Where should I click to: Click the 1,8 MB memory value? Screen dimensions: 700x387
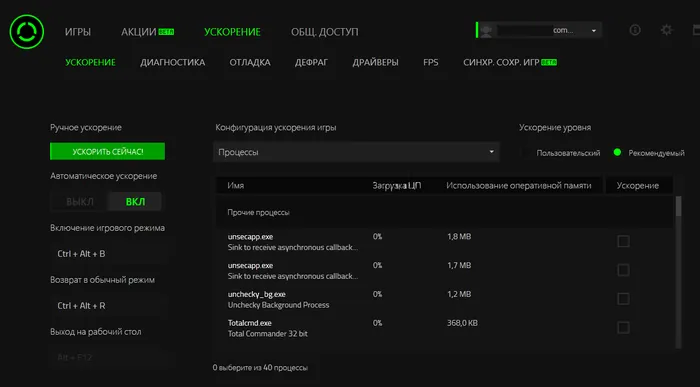click(x=459, y=237)
